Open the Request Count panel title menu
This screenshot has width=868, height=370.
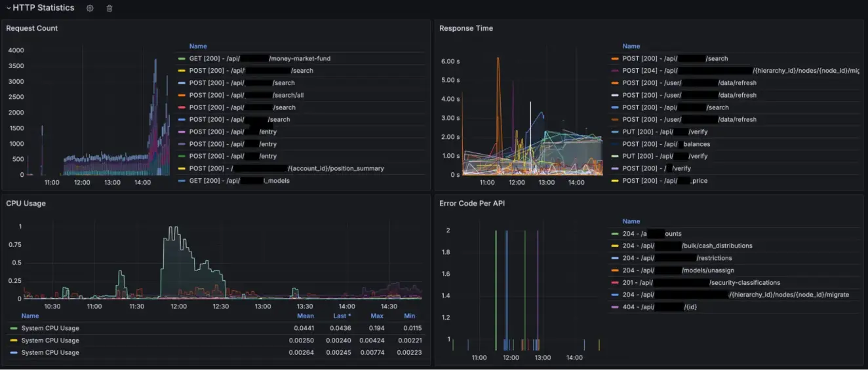pos(32,28)
